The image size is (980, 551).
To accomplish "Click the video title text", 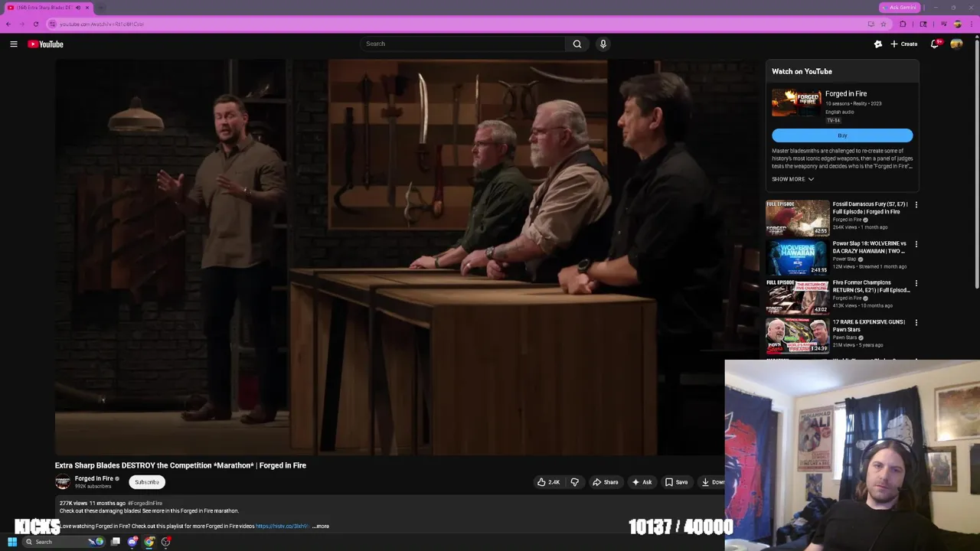I will 181,465.
